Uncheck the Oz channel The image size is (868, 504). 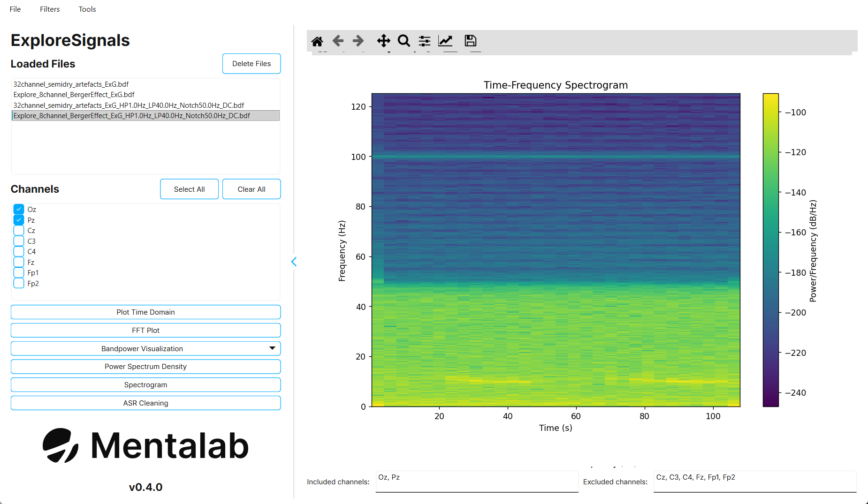[19, 209]
